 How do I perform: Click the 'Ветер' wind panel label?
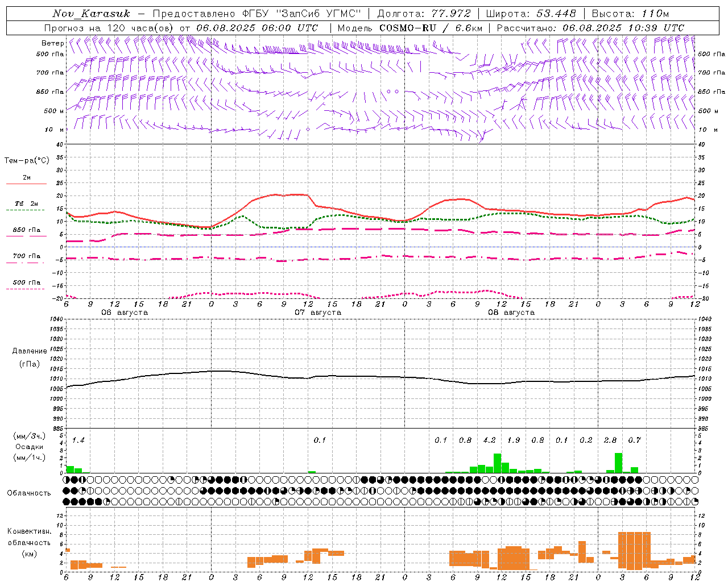click(x=52, y=43)
